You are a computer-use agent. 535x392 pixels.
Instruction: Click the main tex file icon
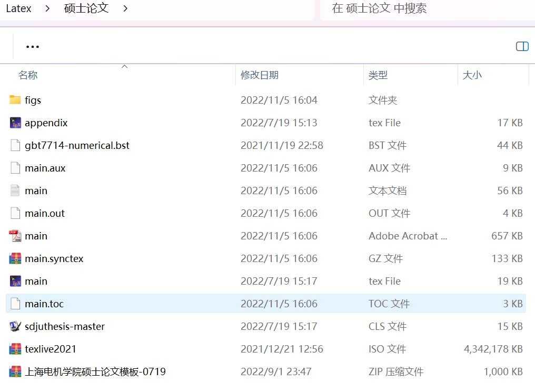(15, 281)
